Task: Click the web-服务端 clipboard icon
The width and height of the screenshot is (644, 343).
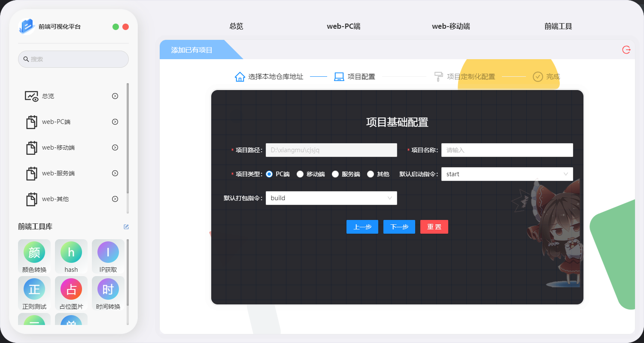Action: [32, 173]
